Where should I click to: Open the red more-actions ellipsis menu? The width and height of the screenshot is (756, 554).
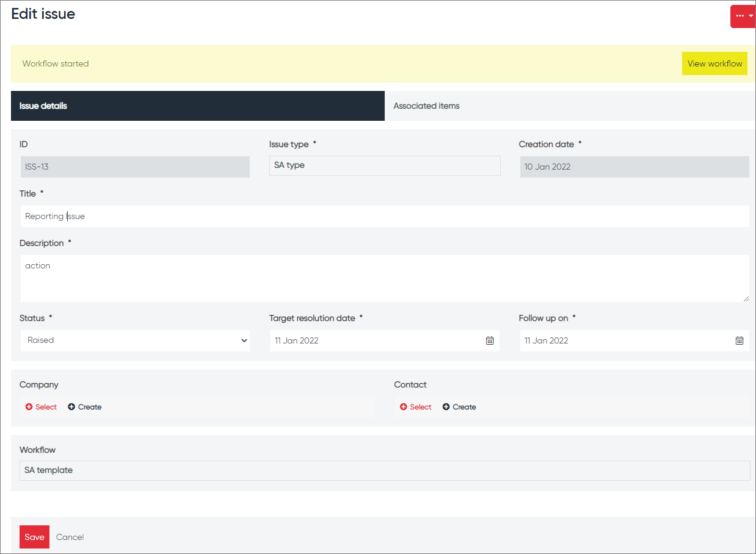[x=743, y=16]
